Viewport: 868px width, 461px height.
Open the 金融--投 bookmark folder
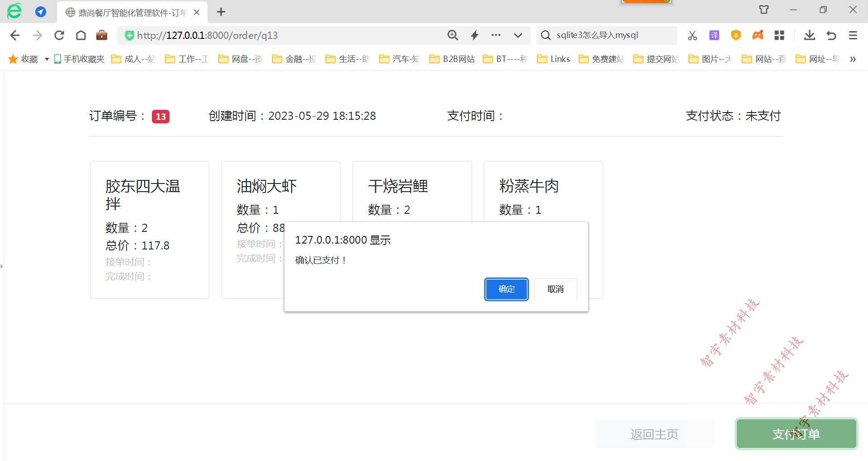click(x=294, y=59)
